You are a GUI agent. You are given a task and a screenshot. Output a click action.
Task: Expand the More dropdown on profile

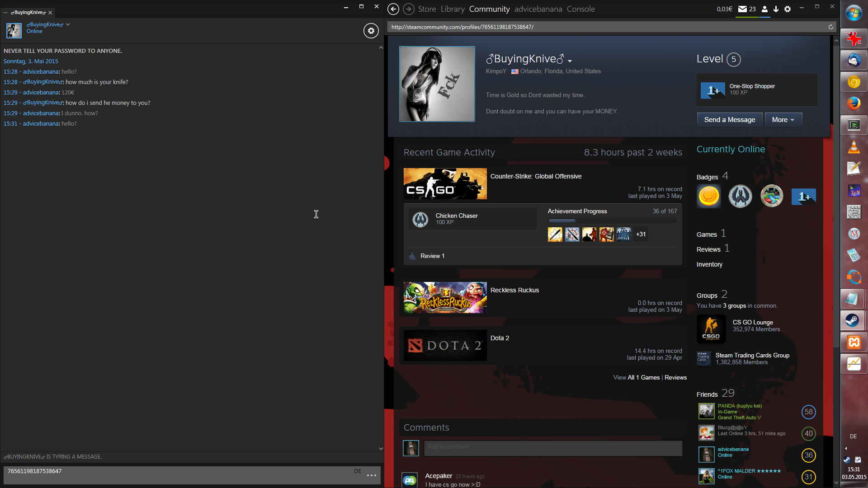tap(783, 120)
